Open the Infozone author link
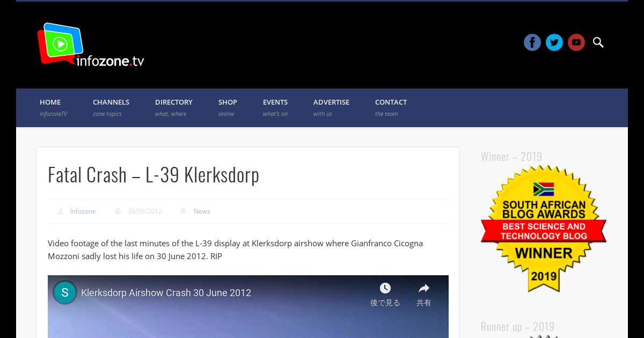 [x=83, y=211]
